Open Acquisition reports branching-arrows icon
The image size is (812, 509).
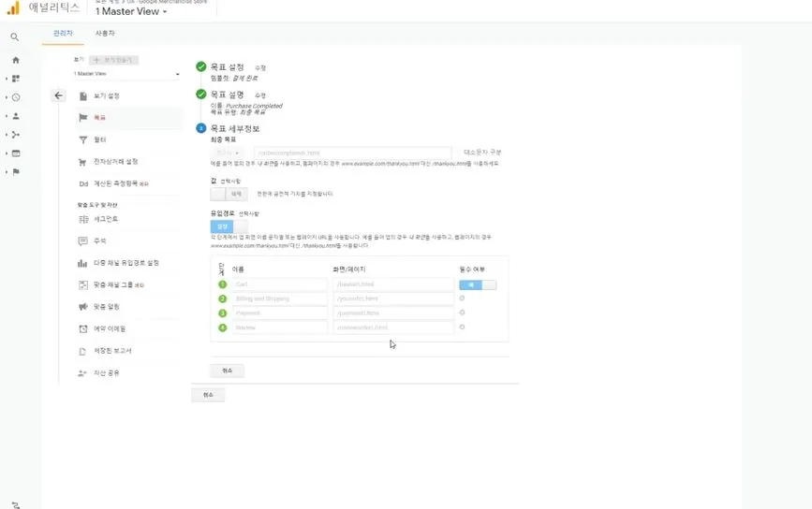pyautogui.click(x=16, y=135)
